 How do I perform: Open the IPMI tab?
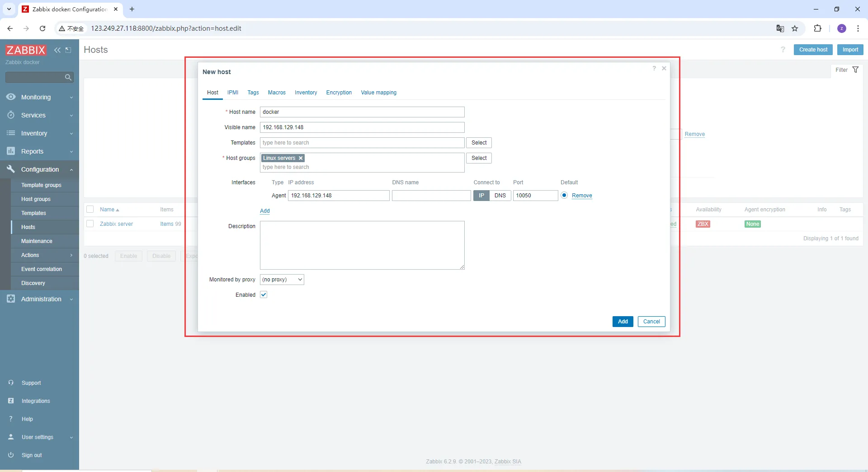click(233, 93)
